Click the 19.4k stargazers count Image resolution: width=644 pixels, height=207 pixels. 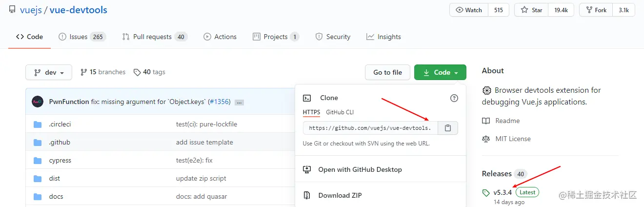click(561, 10)
